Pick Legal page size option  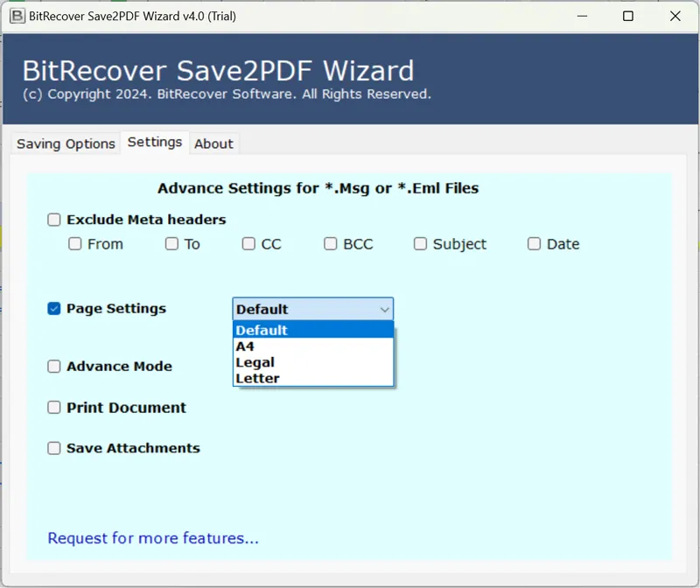[x=313, y=362]
